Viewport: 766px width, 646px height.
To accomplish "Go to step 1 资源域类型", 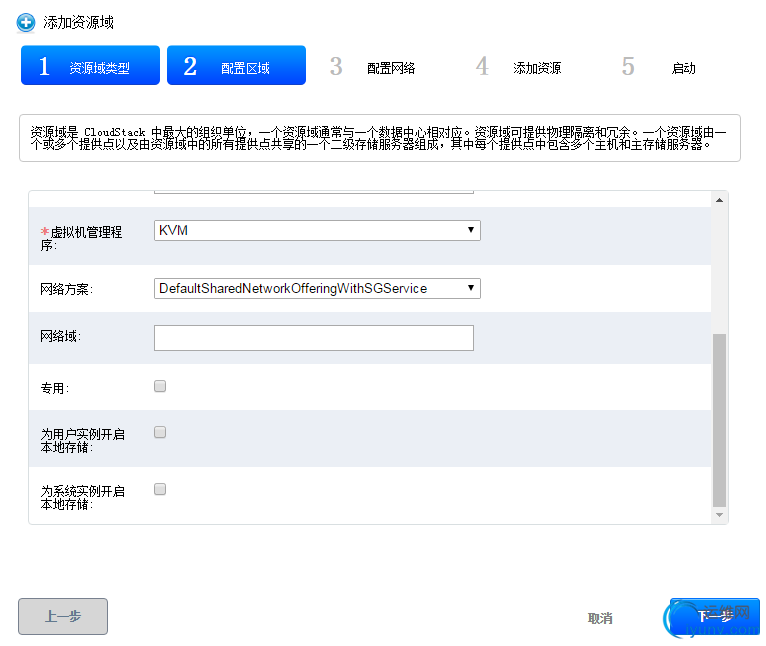I will pyautogui.click(x=90, y=65).
